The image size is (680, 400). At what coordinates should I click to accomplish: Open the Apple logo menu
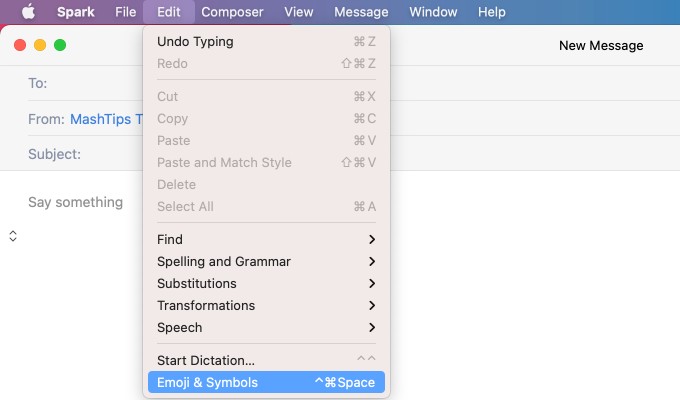28,12
